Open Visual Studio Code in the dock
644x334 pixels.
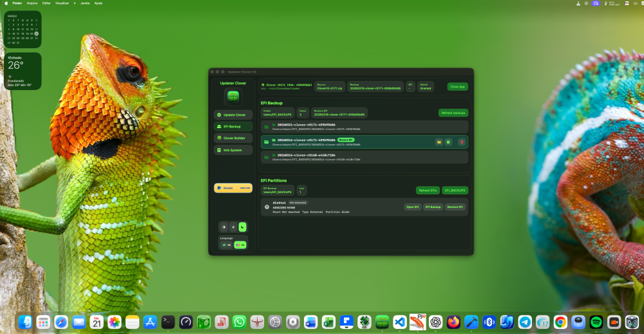pos(400,322)
